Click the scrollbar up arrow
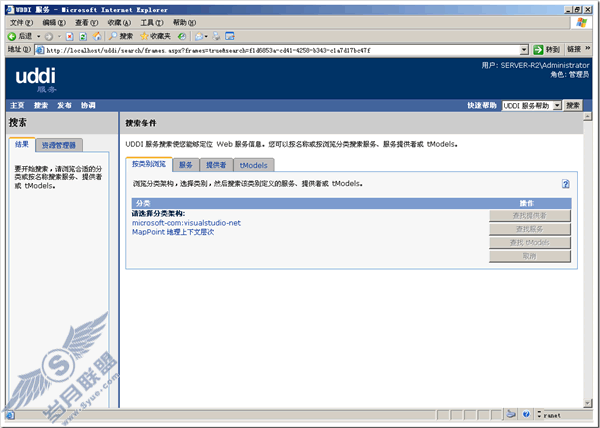Screen dimensions: 600x428 tap(588, 116)
